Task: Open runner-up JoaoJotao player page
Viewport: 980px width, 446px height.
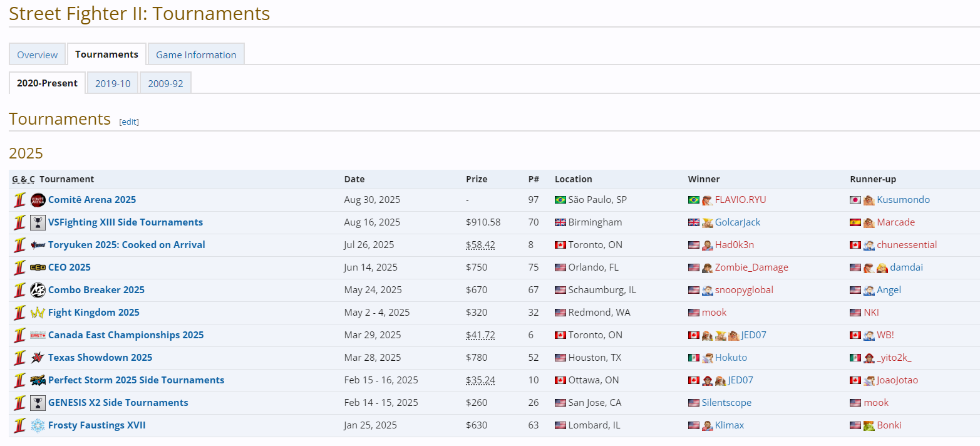Action: pos(897,380)
